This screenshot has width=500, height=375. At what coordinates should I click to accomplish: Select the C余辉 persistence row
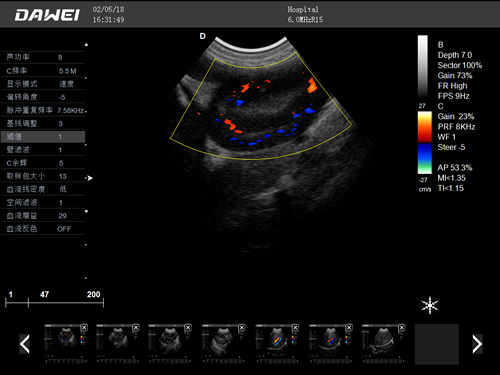coord(43,163)
